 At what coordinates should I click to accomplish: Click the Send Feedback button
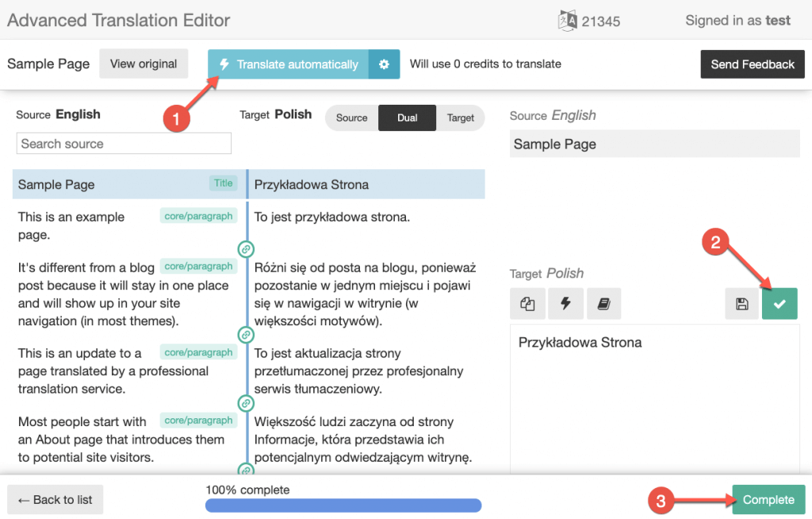pos(753,64)
